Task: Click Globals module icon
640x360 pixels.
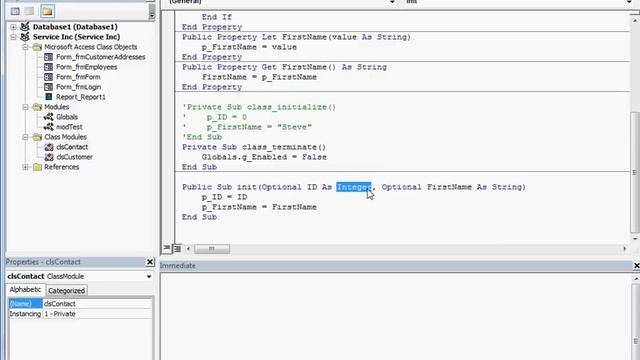Action: 48,117
